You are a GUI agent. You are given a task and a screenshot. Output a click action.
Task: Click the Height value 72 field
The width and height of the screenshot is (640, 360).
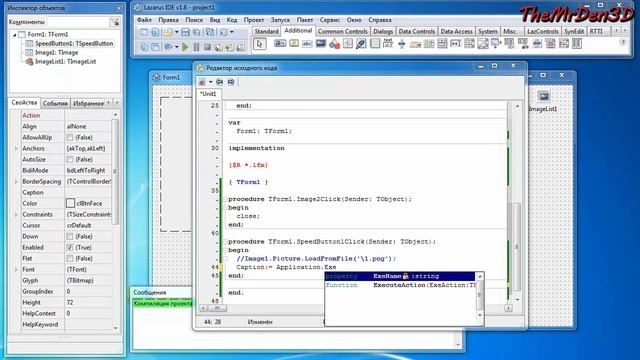coord(88,302)
